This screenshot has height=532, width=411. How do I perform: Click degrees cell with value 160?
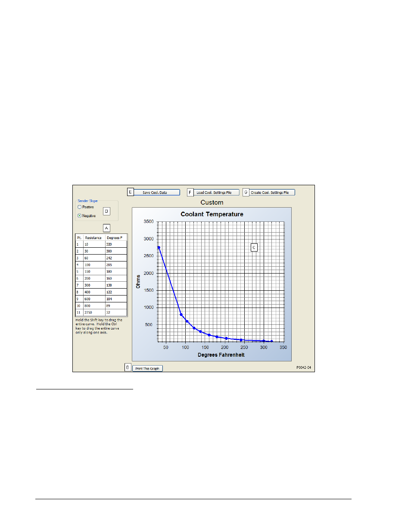click(x=116, y=279)
